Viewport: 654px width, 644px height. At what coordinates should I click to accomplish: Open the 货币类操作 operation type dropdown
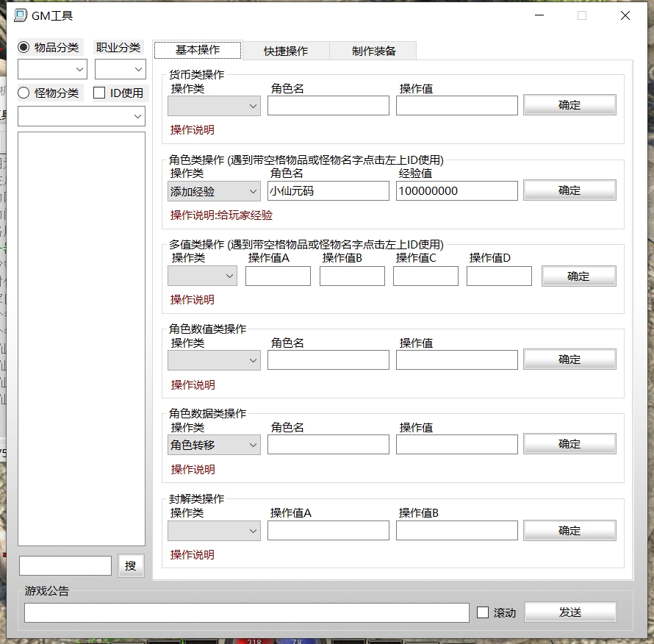(x=214, y=106)
